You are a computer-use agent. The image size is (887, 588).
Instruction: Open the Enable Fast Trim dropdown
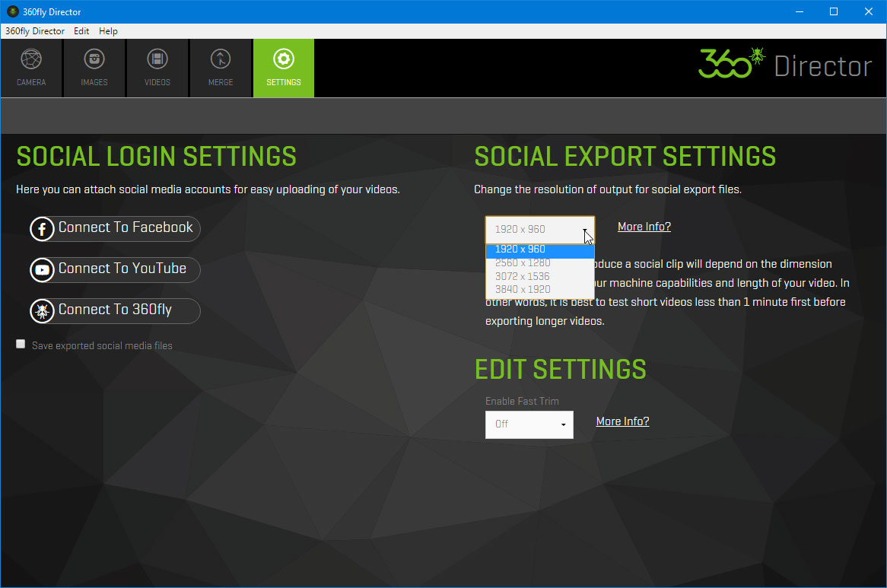(529, 424)
